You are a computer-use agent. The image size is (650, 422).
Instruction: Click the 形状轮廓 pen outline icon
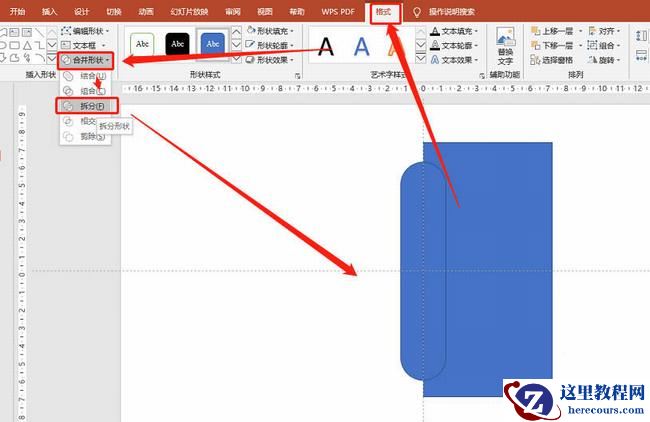(250, 44)
